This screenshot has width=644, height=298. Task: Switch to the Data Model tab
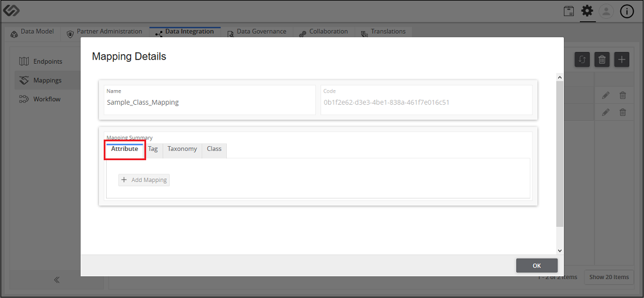point(32,32)
